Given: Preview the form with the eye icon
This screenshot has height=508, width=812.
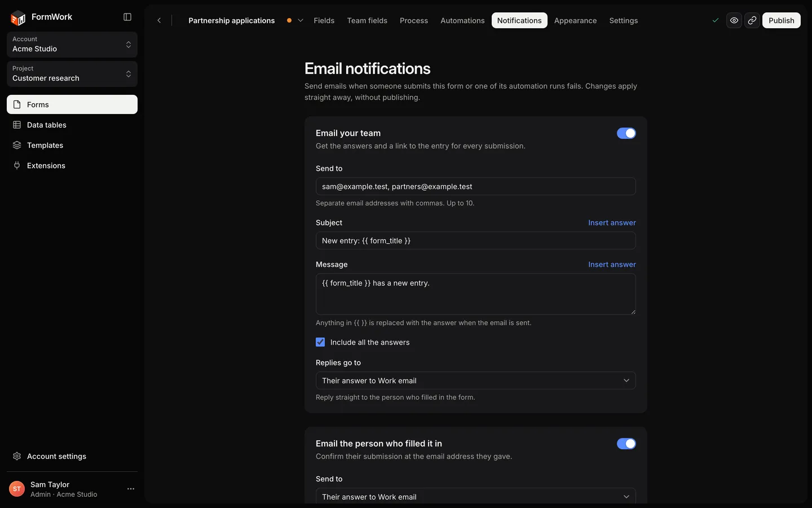Looking at the screenshot, I should [734, 20].
